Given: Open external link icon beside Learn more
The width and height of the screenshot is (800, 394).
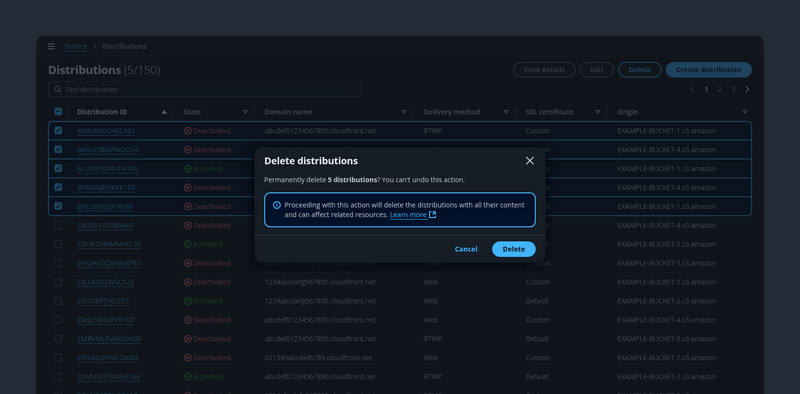Looking at the screenshot, I should [x=433, y=215].
